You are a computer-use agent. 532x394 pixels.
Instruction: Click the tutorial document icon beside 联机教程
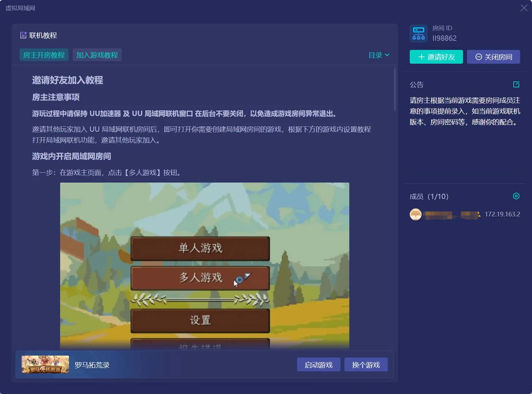click(23, 35)
